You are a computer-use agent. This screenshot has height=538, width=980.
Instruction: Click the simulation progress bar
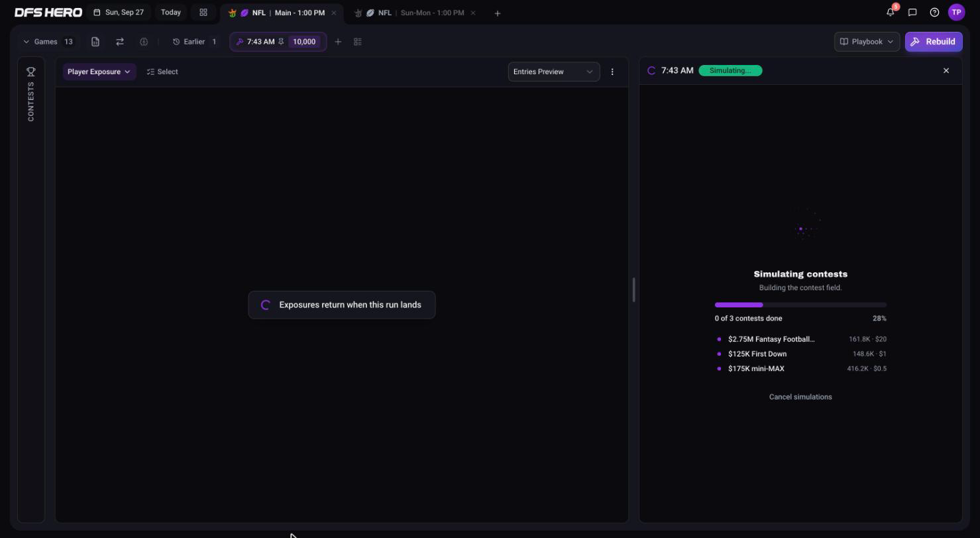click(800, 305)
